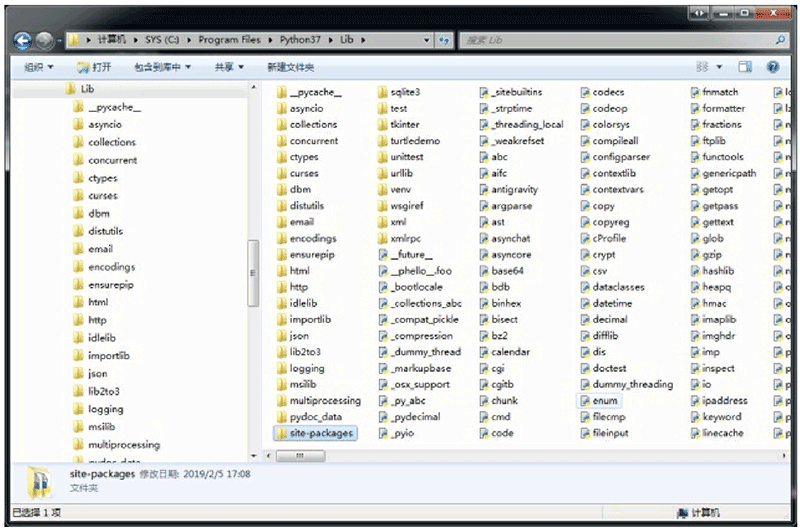This screenshot has height=528, width=800.
Task: Click the 新建文件夹 toolbar button
Action: click(x=290, y=67)
